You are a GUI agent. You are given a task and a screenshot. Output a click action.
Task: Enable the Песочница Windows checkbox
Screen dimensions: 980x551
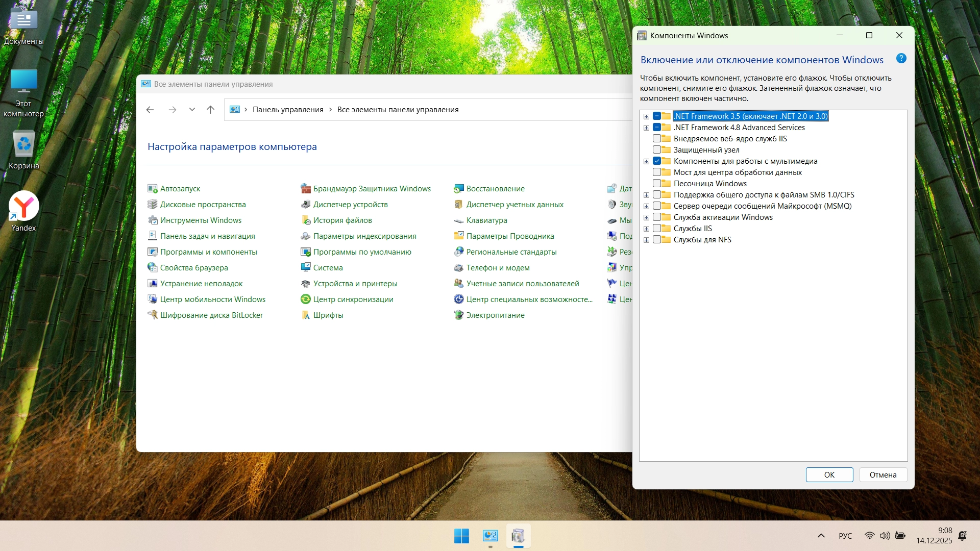pyautogui.click(x=657, y=184)
